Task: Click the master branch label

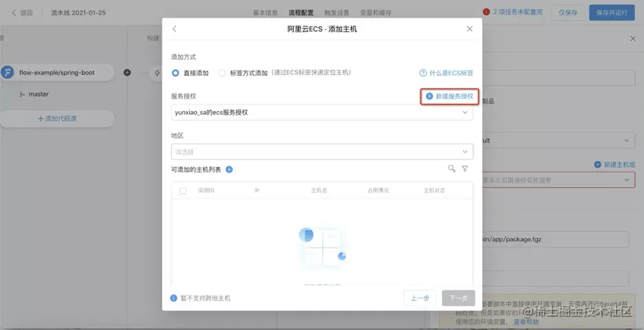Action: coord(39,94)
